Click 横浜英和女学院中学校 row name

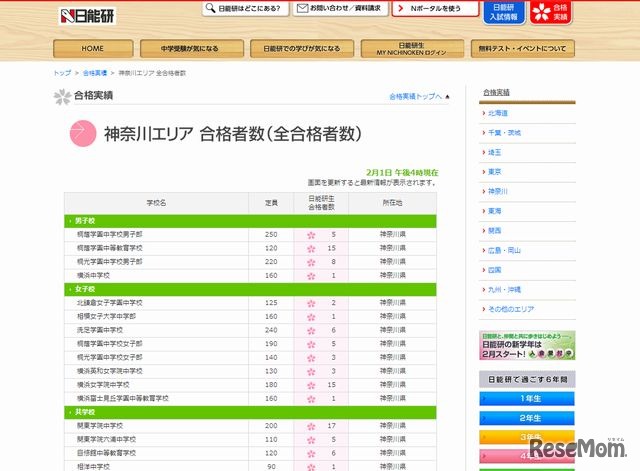(x=109, y=371)
